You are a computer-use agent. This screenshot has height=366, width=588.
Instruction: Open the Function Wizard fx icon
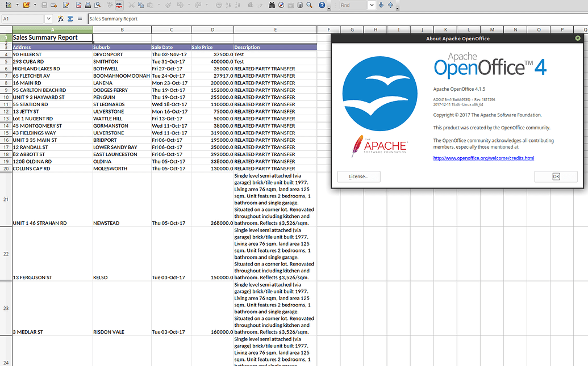(60, 18)
